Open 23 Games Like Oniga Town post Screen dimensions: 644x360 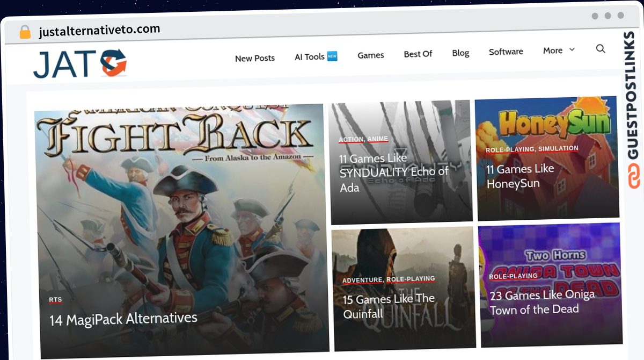pyautogui.click(x=542, y=303)
